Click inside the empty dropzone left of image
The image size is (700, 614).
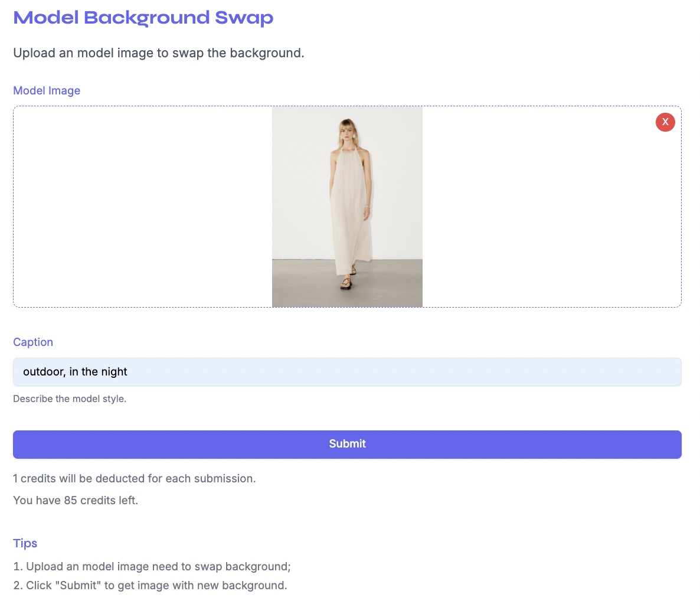pyautogui.click(x=142, y=207)
